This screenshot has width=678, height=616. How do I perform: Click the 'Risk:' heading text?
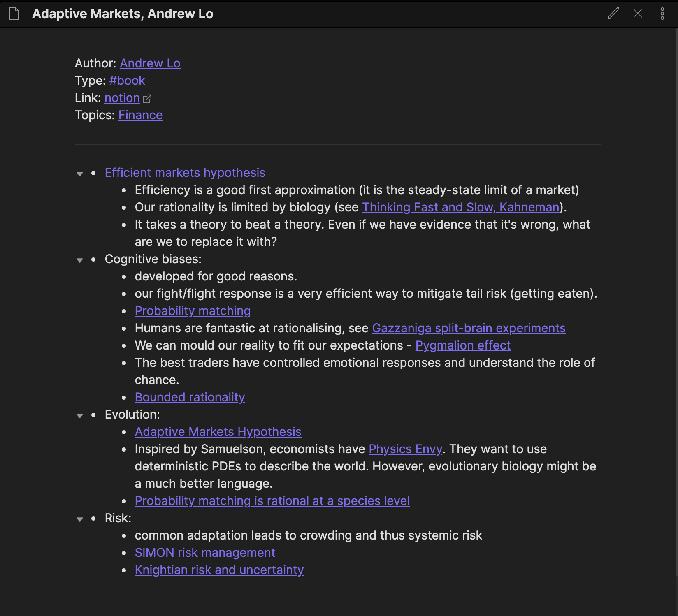(118, 518)
